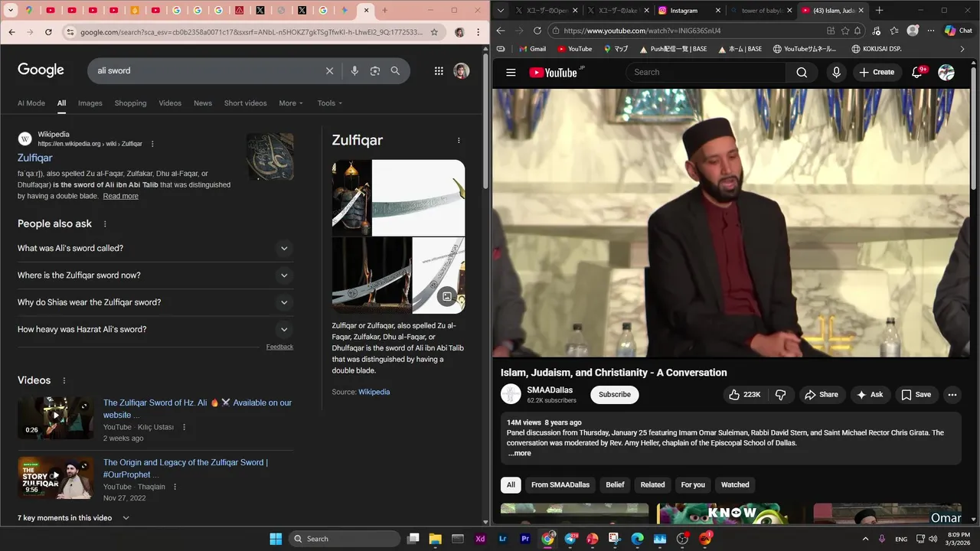Add YouTube page to Edge favorites
Viewport: 980px width, 551px height.
[x=844, y=31]
